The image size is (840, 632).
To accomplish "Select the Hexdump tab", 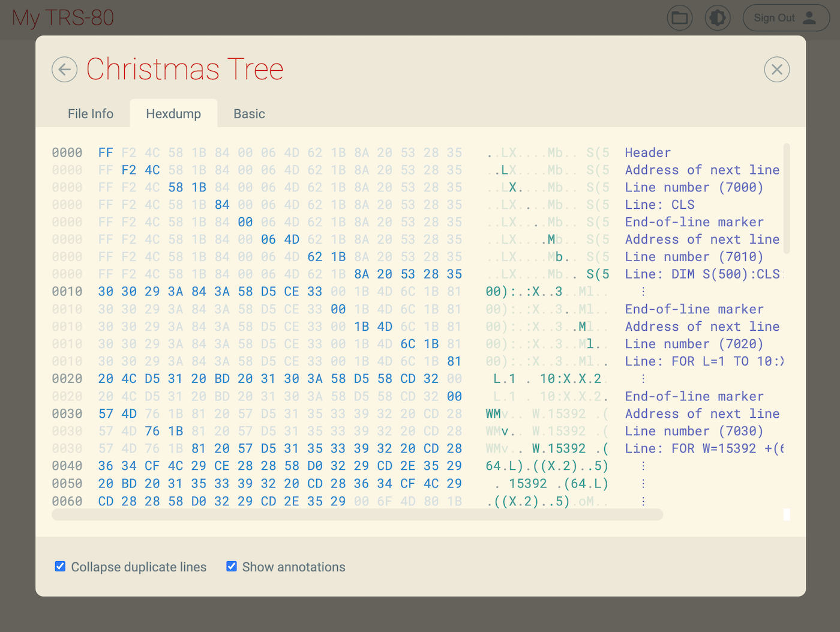I will pos(173,114).
